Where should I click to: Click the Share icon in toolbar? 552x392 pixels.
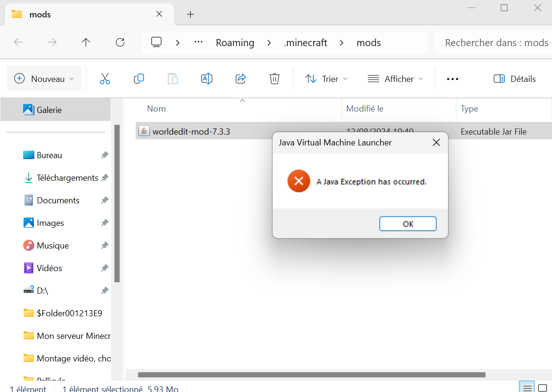pyautogui.click(x=241, y=79)
